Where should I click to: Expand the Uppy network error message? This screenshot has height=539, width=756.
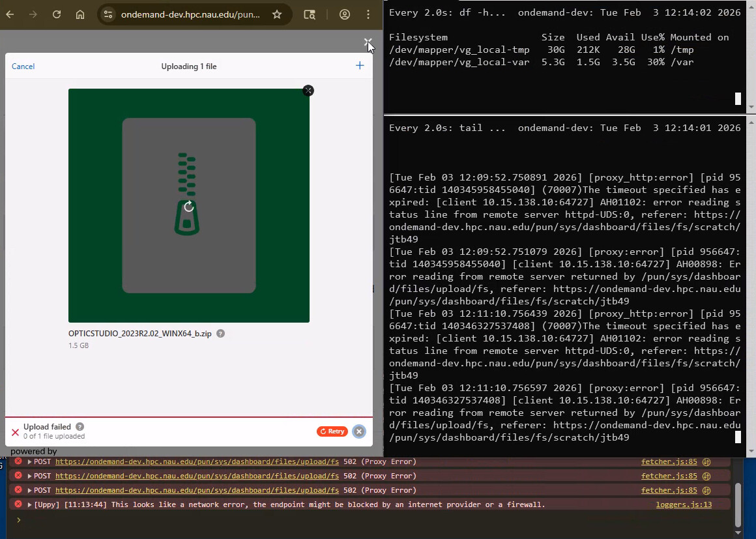tap(30, 505)
